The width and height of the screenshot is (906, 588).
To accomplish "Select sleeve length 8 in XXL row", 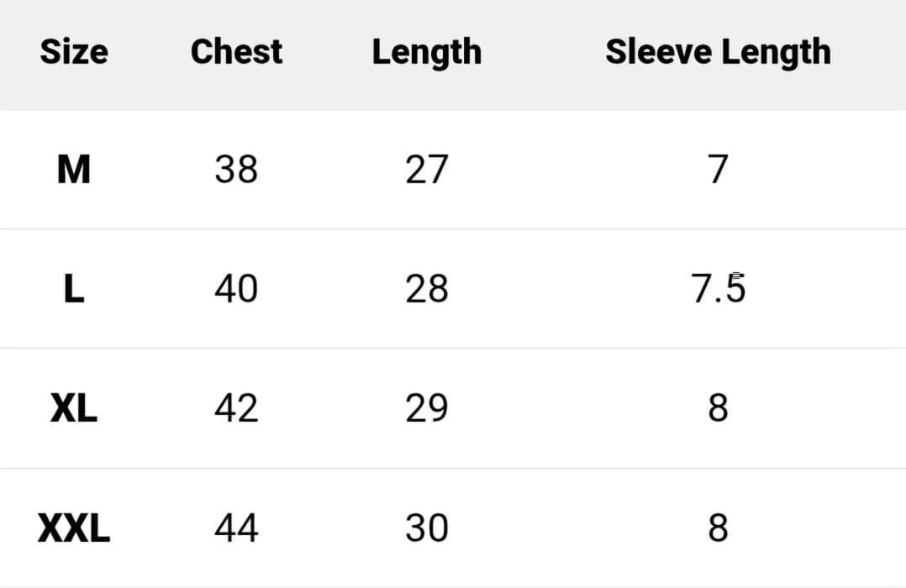I will [718, 529].
